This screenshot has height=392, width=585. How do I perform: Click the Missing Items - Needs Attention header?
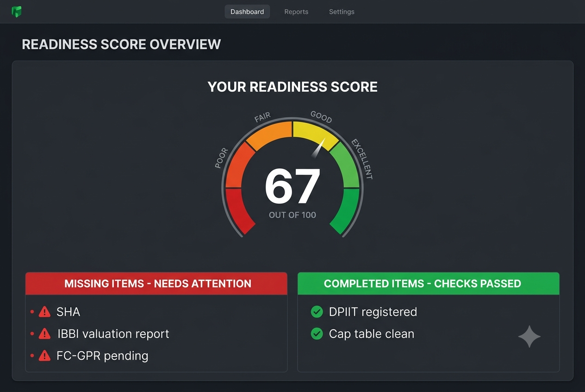tap(156, 283)
